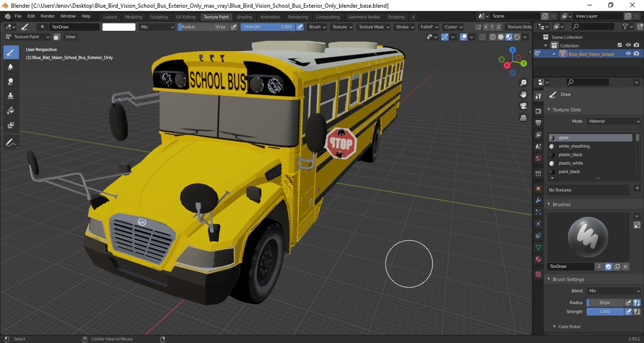Screen dimensions: 644x343
Task: Click the zoom view magnifier icon
Action: pyautogui.click(x=523, y=82)
